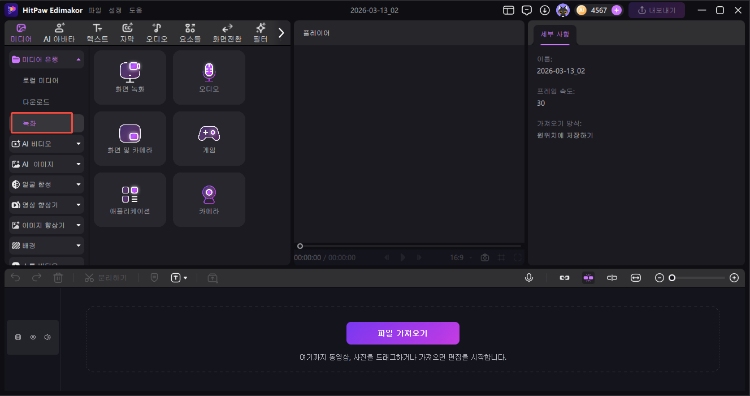750x396 pixels.
Task: Open the 미디어 (Media) tab
Action: click(21, 33)
